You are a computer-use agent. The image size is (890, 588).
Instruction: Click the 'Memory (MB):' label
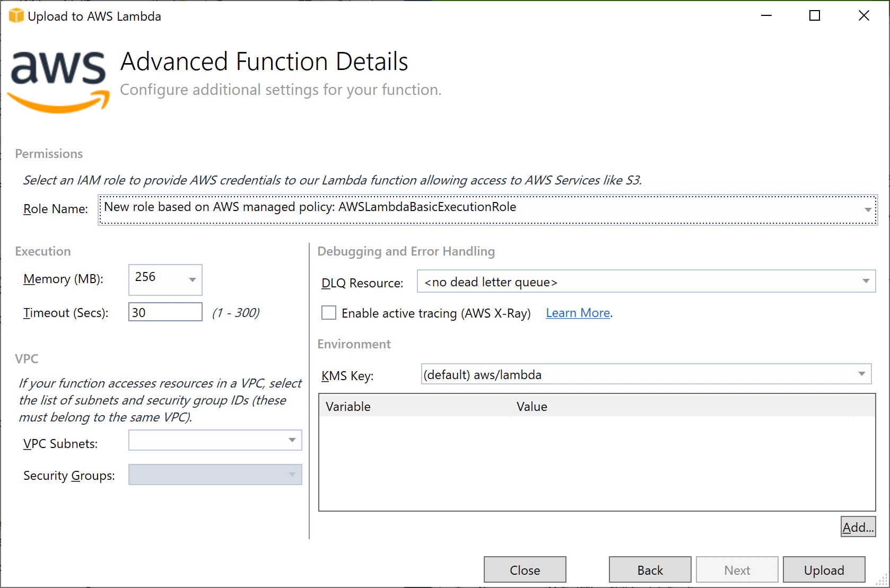click(63, 279)
